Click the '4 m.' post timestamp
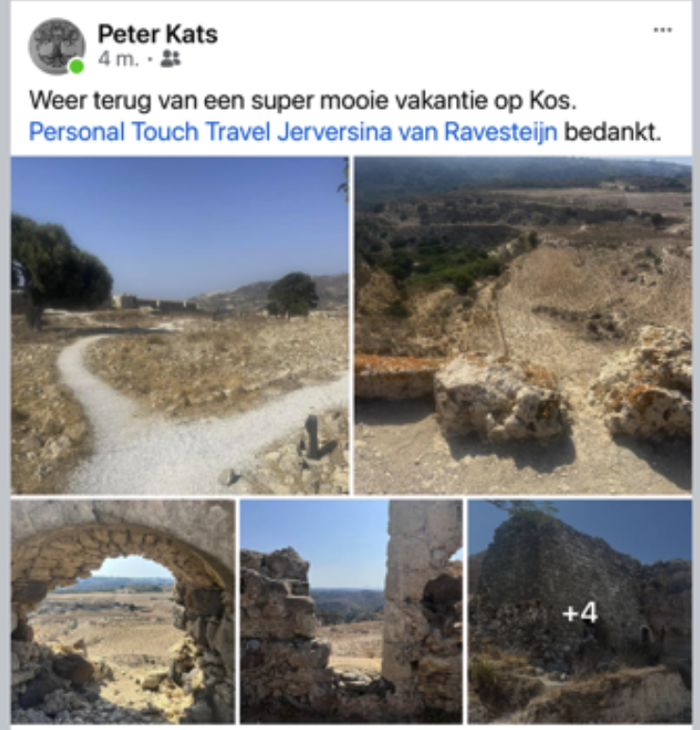Image resolution: width=700 pixels, height=730 pixels. [118, 60]
